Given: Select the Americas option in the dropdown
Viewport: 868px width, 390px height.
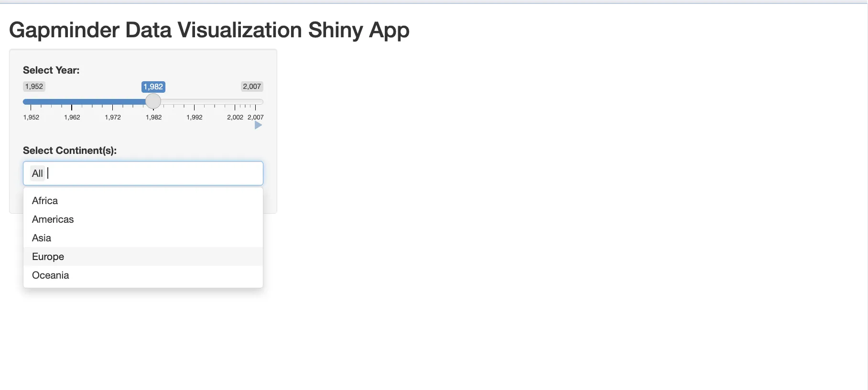Looking at the screenshot, I should [x=53, y=219].
